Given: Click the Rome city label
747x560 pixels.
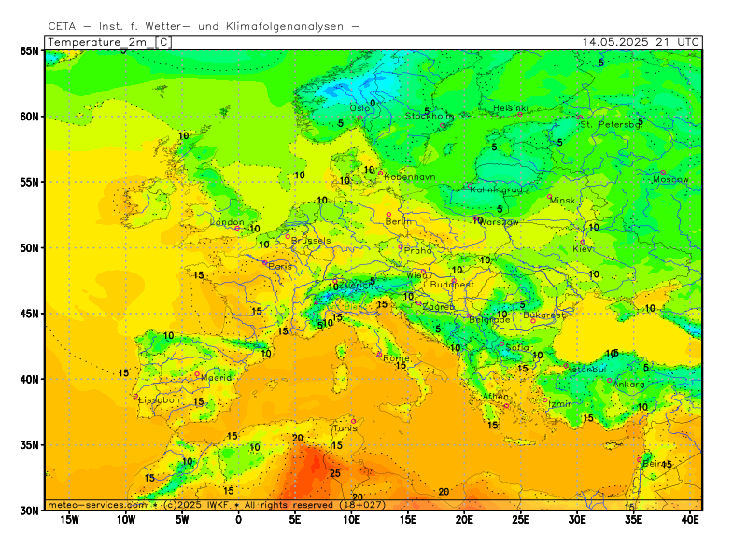Looking at the screenshot, I should point(396,358).
